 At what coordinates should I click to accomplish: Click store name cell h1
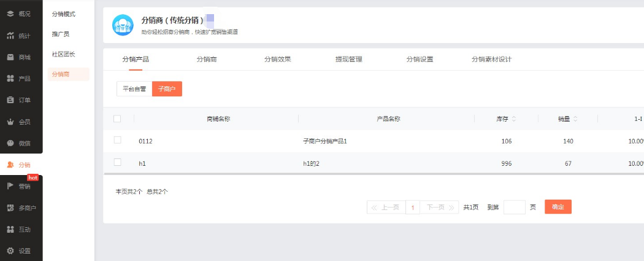[142, 163]
